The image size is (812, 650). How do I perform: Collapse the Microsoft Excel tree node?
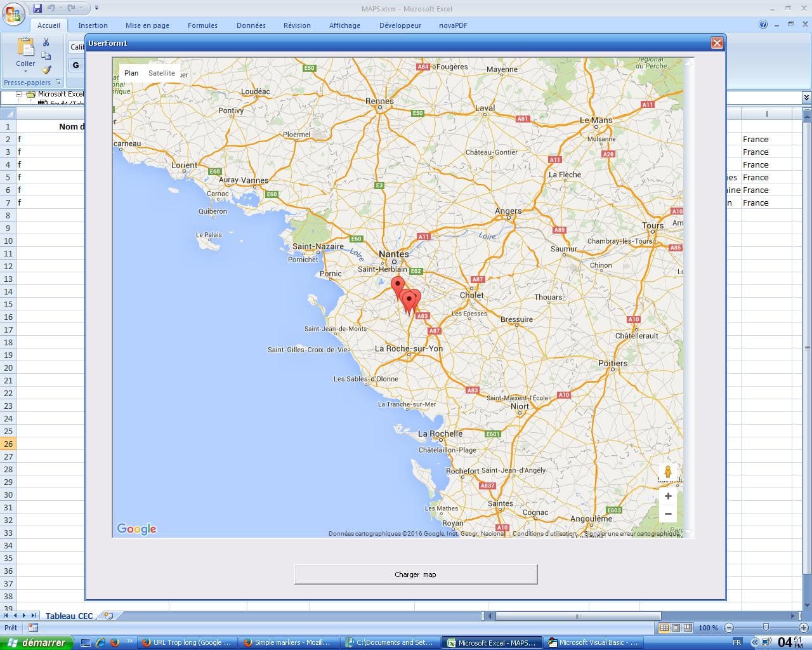click(x=19, y=94)
